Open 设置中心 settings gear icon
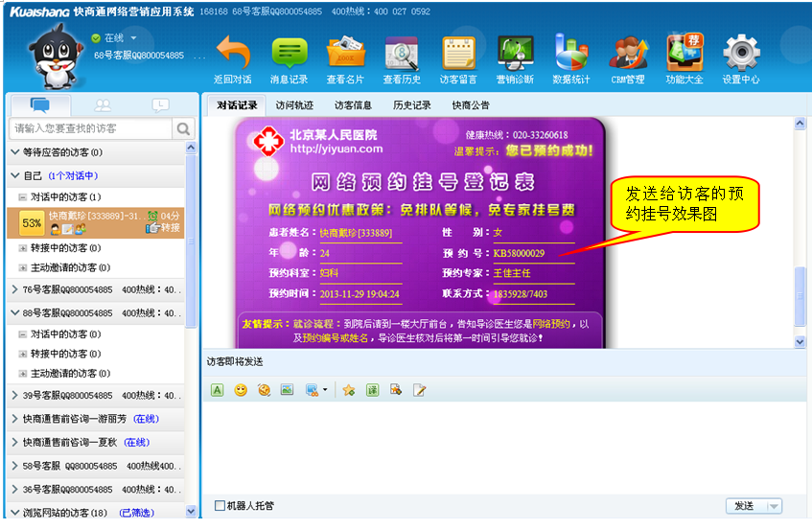 pyautogui.click(x=740, y=56)
